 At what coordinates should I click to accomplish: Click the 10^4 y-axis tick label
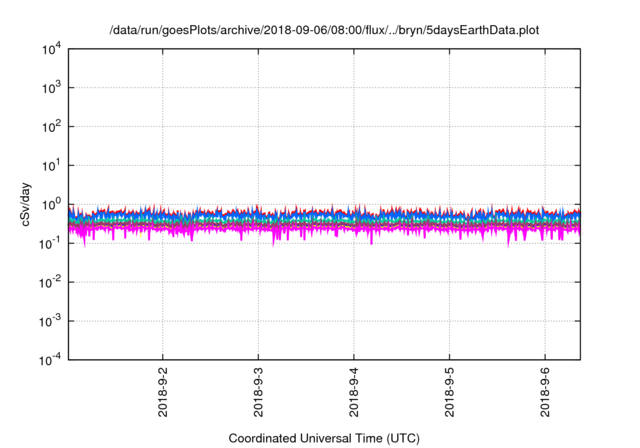click(51, 49)
